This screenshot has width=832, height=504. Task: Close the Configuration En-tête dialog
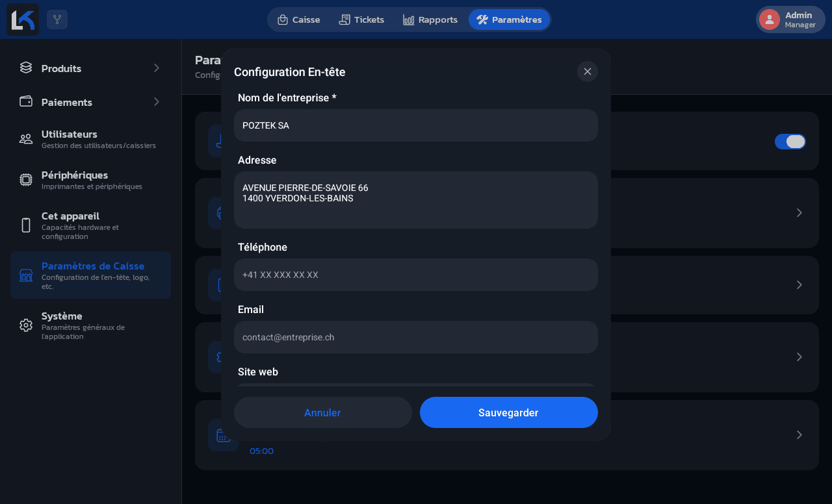pos(588,71)
